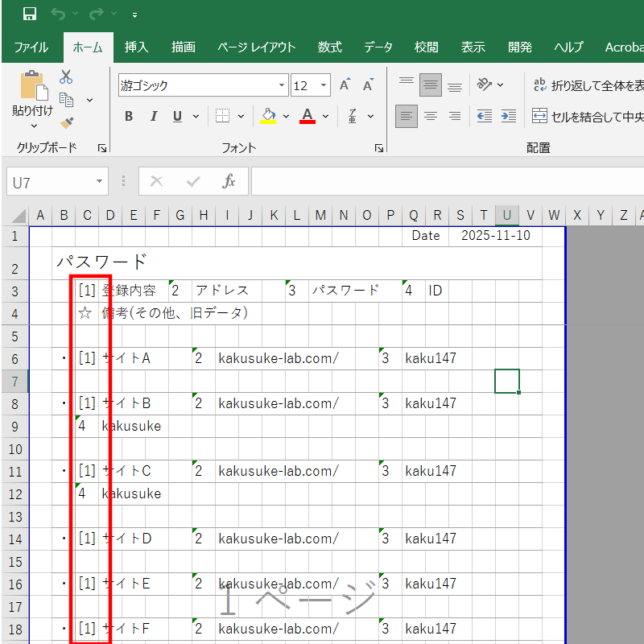Click the Format Painter brush icon
This screenshot has height=644, width=644.
pyautogui.click(x=67, y=122)
